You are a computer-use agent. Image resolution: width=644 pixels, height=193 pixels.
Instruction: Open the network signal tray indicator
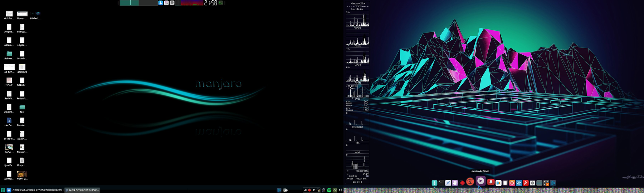tap(305, 190)
